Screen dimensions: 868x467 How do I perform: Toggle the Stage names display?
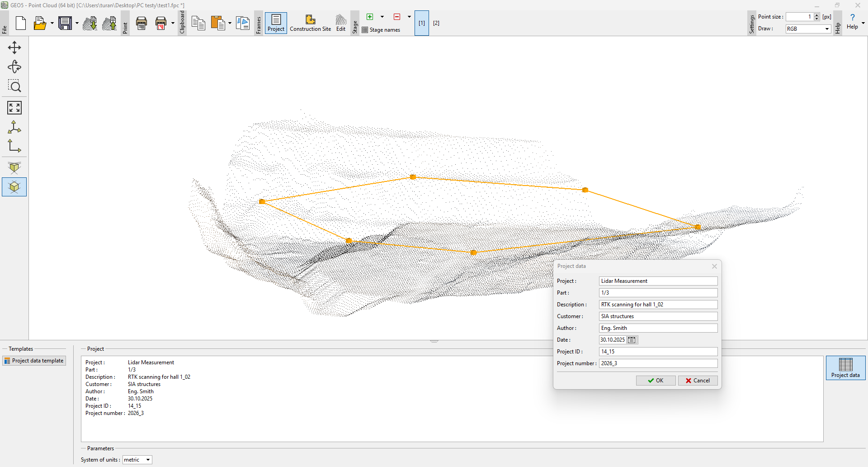[381, 30]
